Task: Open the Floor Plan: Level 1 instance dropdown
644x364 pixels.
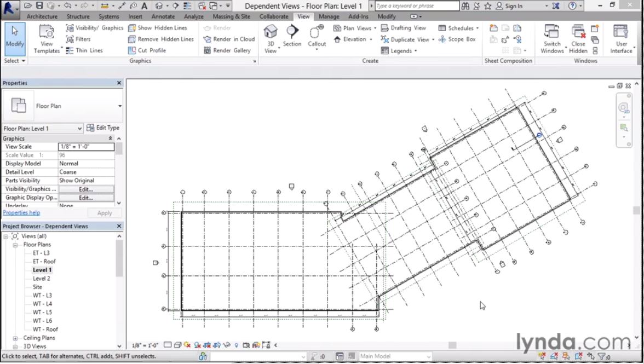Action: 43,129
